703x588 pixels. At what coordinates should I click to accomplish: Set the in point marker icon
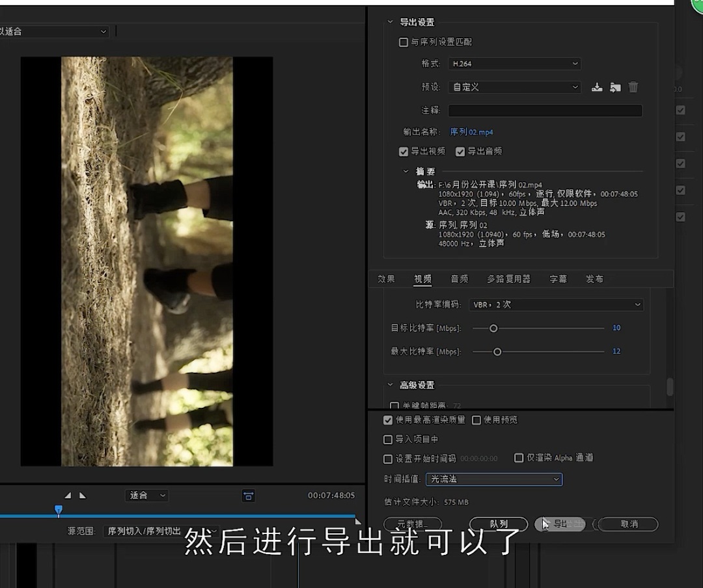69,495
